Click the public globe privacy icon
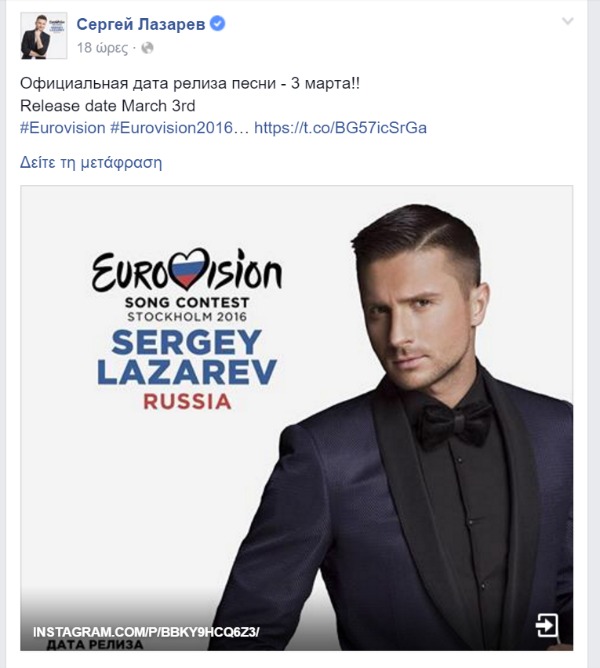This screenshot has width=600, height=668. pyautogui.click(x=147, y=48)
